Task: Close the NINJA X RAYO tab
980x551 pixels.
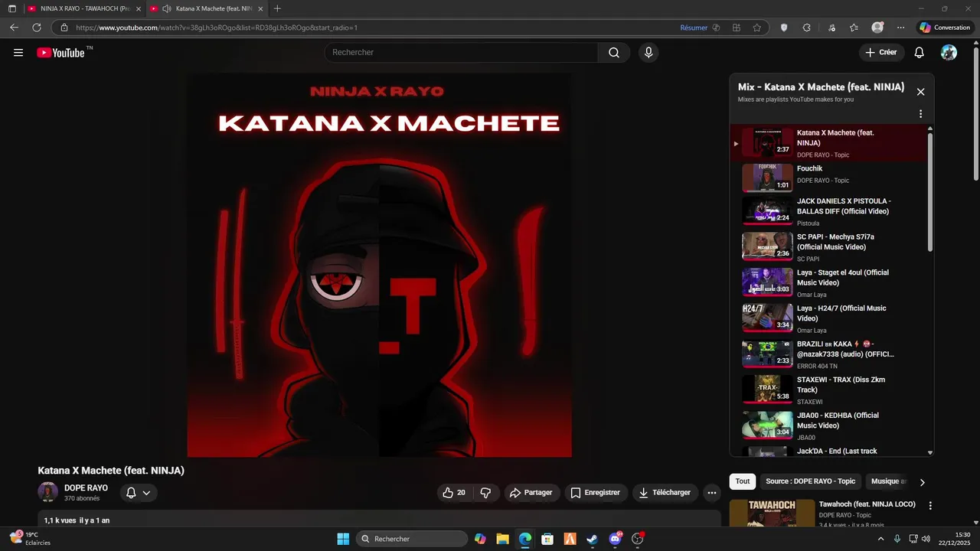Action: point(139,8)
